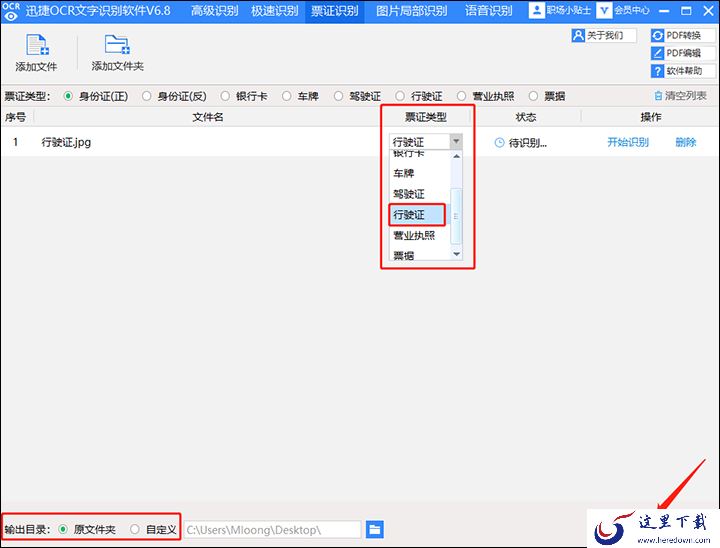Click the OCR app logo icon
Viewport: 720px width, 548px height.
coord(11,11)
